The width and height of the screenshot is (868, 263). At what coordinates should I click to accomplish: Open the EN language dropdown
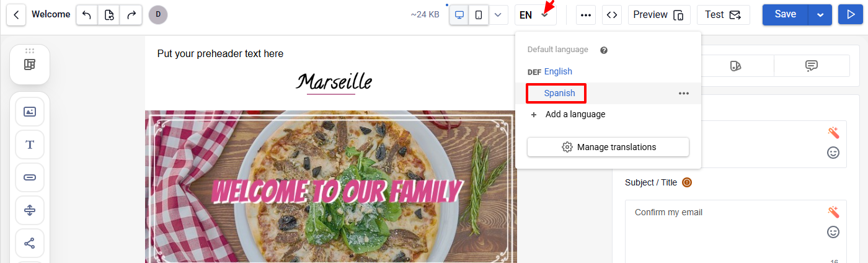tap(535, 15)
